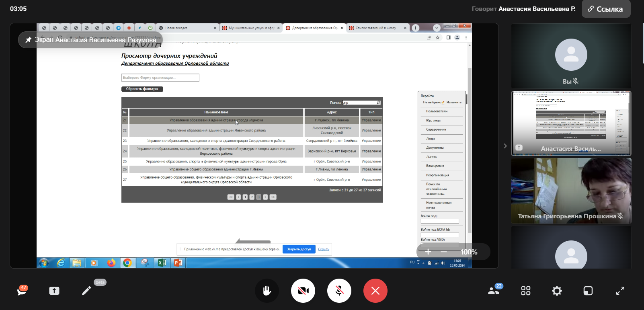The height and width of the screenshot is (310, 644).
Task: Raise your hand in the call
Action: [x=267, y=291]
